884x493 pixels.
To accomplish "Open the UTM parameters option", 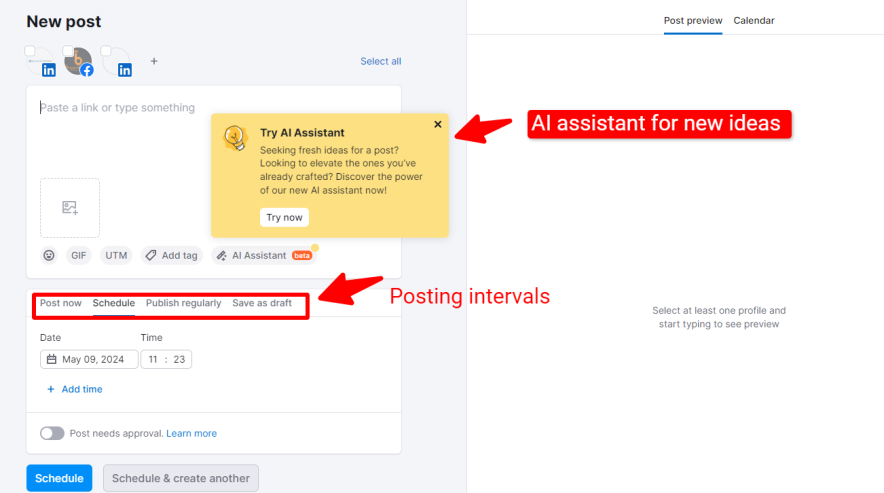I will pyautogui.click(x=117, y=255).
